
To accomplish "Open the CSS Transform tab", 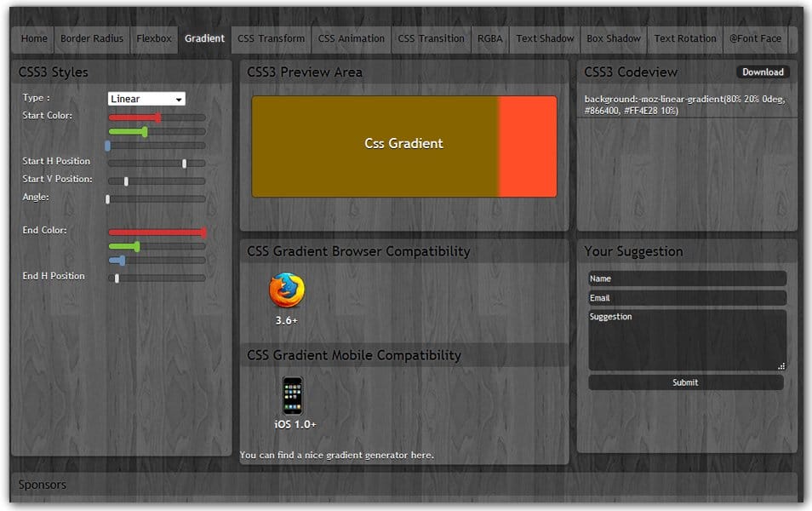I will point(272,38).
